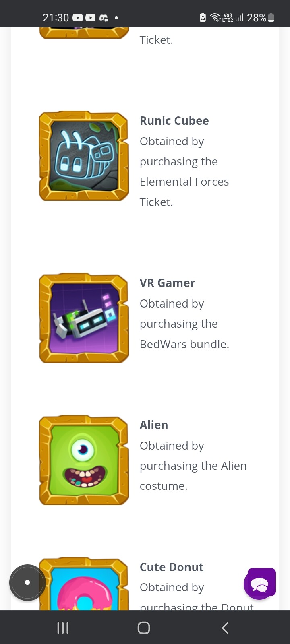Select the VR Gamer heading
The width and height of the screenshot is (290, 644).
tap(167, 283)
